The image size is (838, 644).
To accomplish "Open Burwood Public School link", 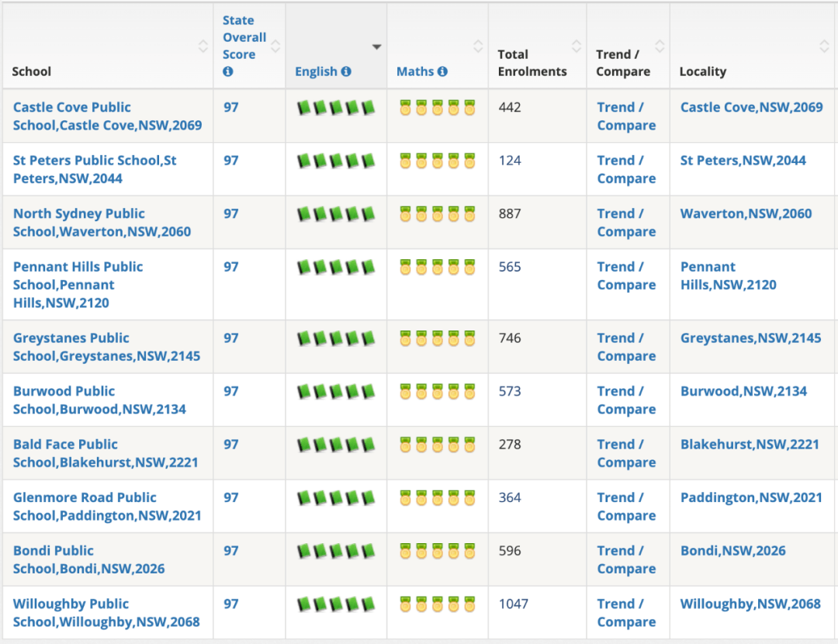I will 99,400.
